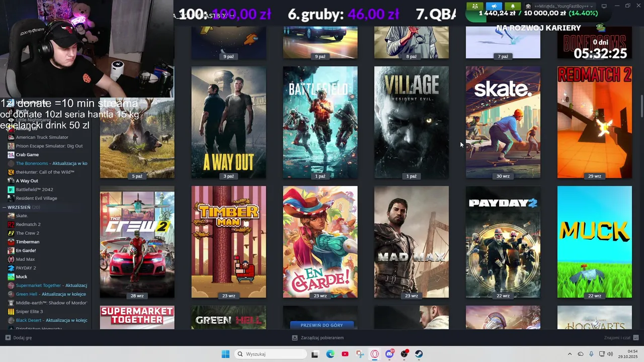Open Steam friends activity green icon
644x362 pixels.
coord(474,6)
